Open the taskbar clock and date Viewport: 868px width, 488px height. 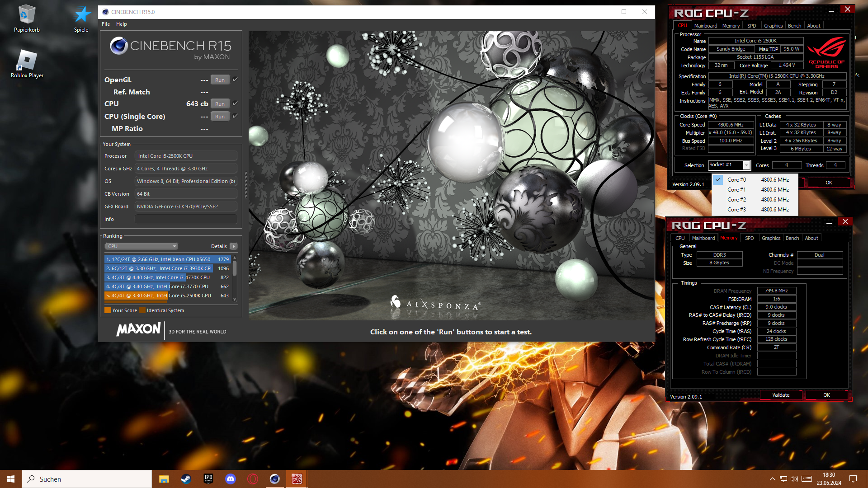829,479
